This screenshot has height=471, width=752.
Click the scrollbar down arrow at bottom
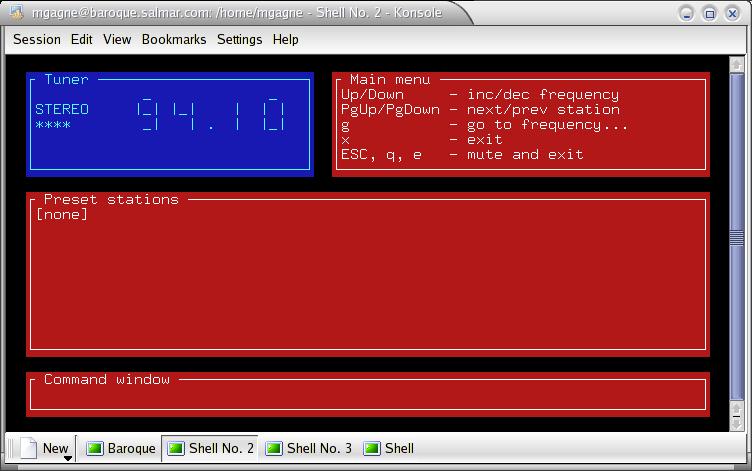tap(736, 423)
